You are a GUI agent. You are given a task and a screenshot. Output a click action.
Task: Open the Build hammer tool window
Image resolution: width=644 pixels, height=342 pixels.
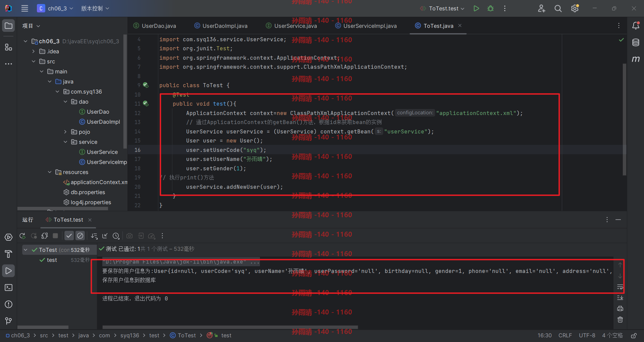(x=8, y=254)
